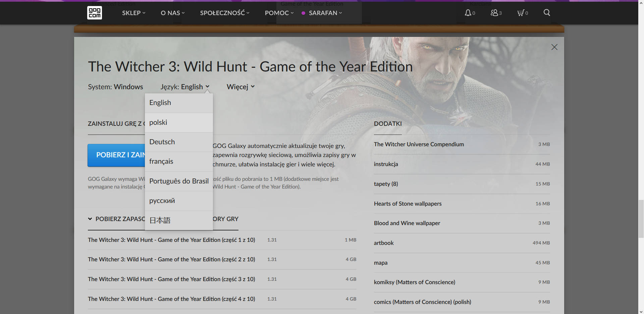Download Blood and Wine wallpaper
644x314 pixels.
point(462,223)
